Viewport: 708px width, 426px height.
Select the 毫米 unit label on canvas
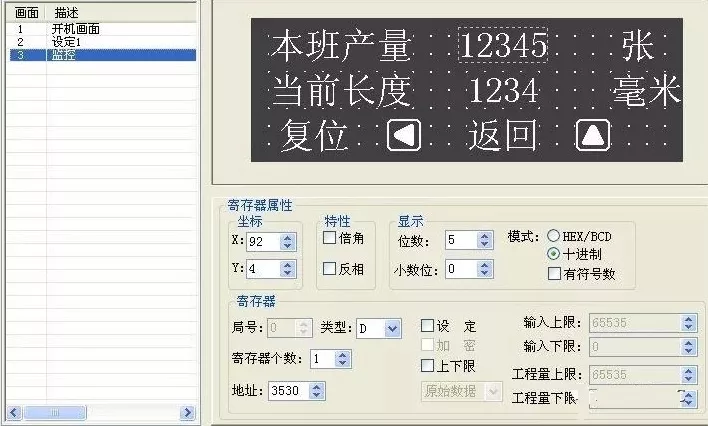pos(647,91)
